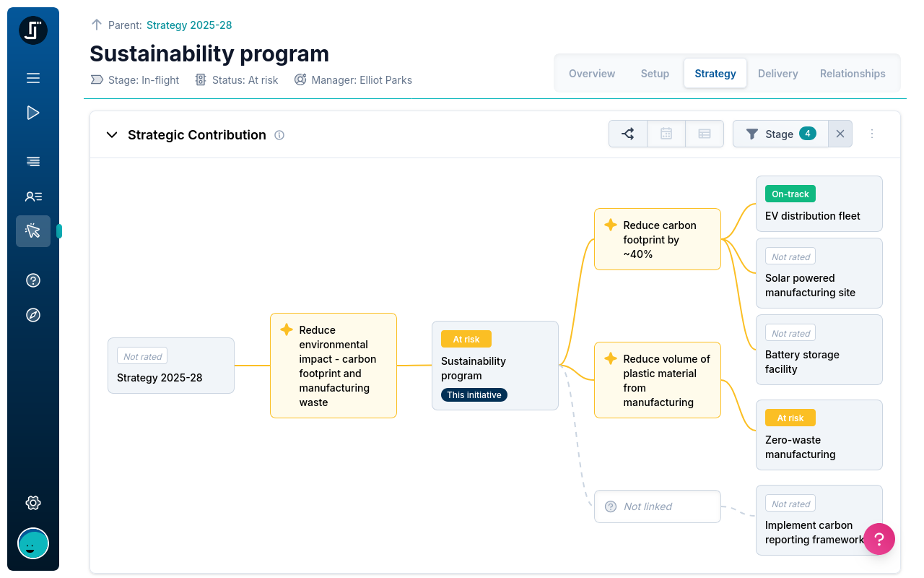Open Reduce volume of plastic material card
The height and width of the screenshot is (578, 924).
tap(658, 380)
